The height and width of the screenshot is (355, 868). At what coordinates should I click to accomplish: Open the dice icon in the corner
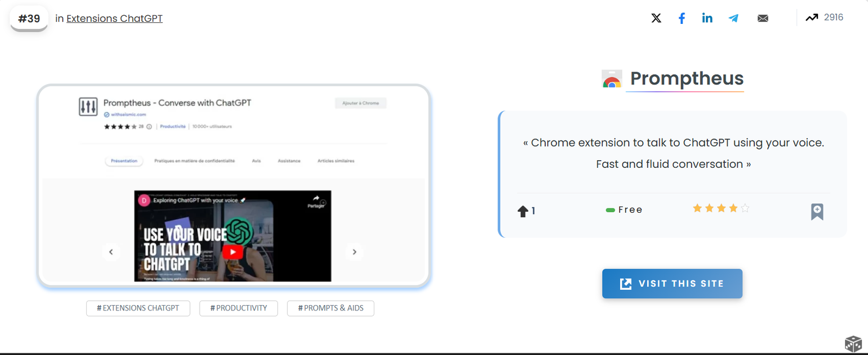(853, 343)
